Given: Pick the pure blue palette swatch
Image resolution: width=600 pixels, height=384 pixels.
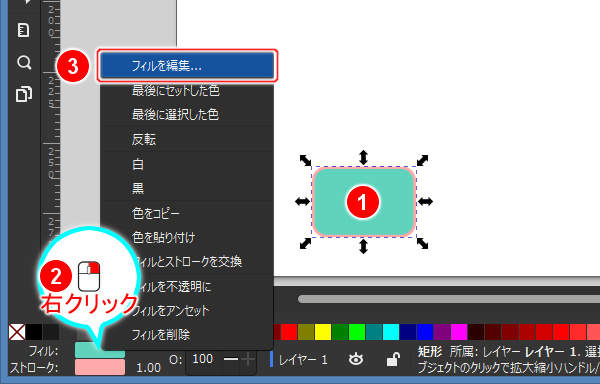Looking at the screenshot, I should pos(425,332).
